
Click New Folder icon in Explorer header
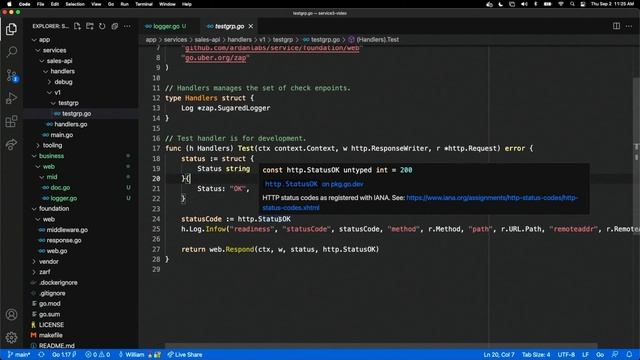point(90,26)
